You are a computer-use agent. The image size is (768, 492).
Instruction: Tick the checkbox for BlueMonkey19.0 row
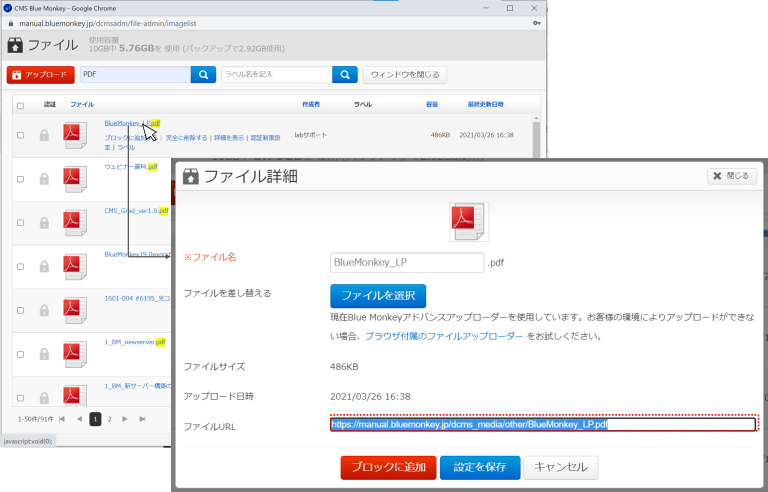click(x=21, y=267)
